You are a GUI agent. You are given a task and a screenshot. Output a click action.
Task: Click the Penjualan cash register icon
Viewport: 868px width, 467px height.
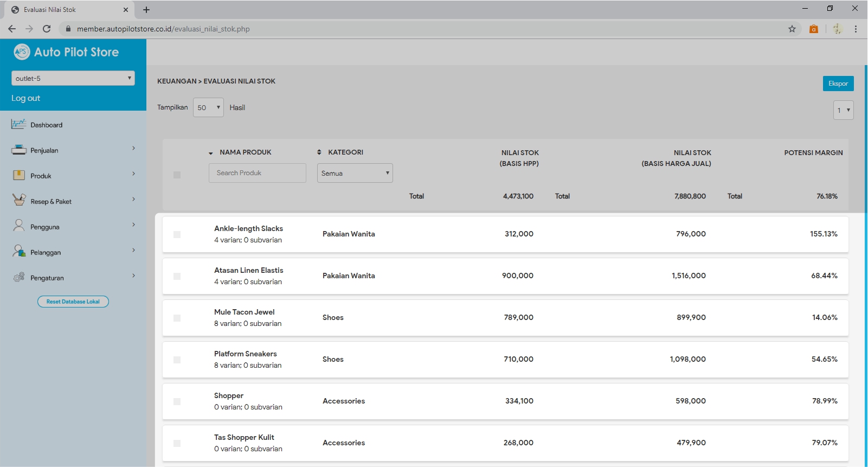pyautogui.click(x=18, y=150)
